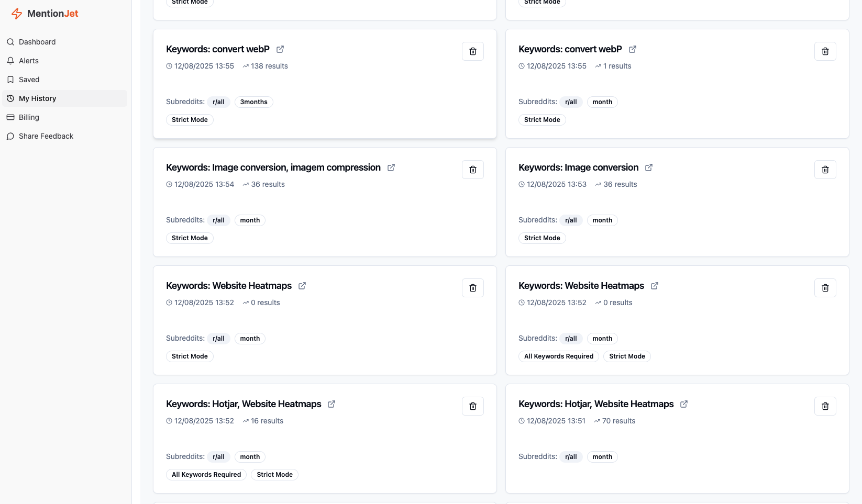Click the MentionJet lightning logo
The width and height of the screenshot is (862, 504).
tap(17, 14)
